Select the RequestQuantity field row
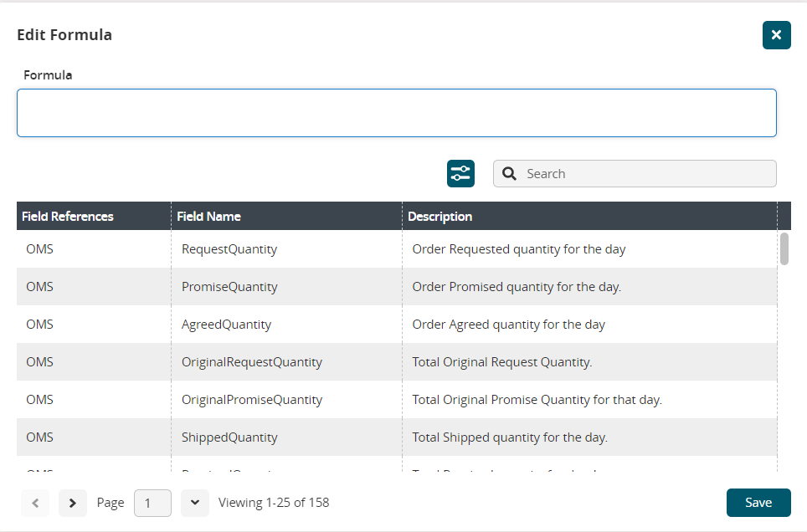807x532 pixels. pyautogui.click(x=229, y=249)
